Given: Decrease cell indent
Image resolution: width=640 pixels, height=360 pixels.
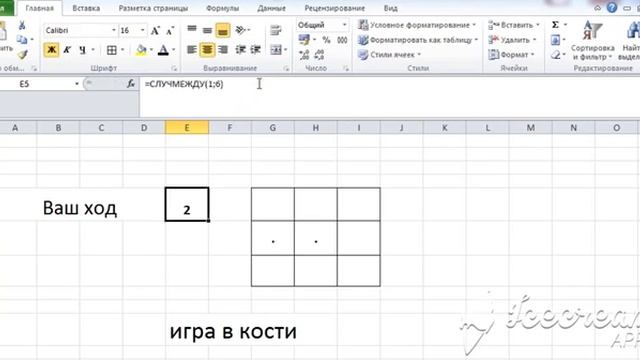Looking at the screenshot, I should (240, 50).
